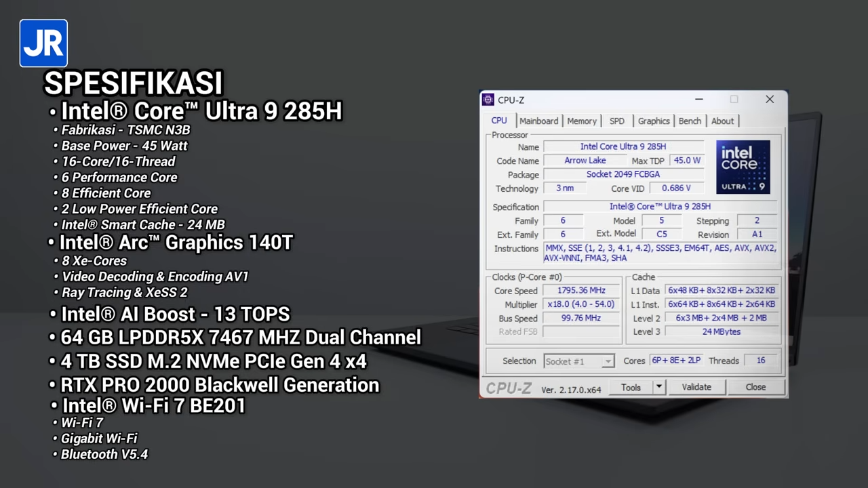Click the Intel Core Ultra 9 badge
Viewport: 868px width, 488px height.
tap(743, 167)
